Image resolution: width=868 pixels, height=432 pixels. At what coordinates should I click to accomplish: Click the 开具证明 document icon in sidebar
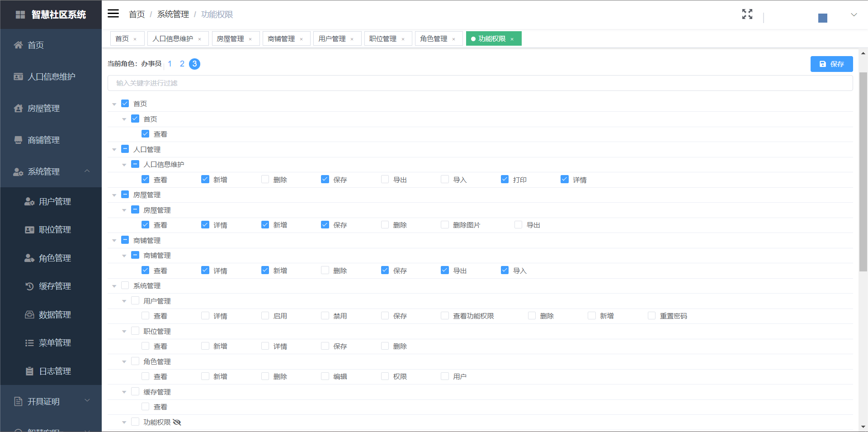tap(18, 401)
